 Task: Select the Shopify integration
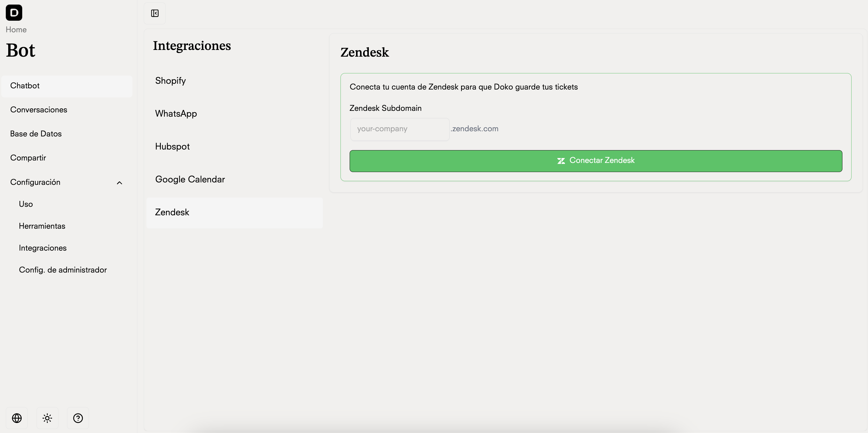pyautogui.click(x=171, y=80)
